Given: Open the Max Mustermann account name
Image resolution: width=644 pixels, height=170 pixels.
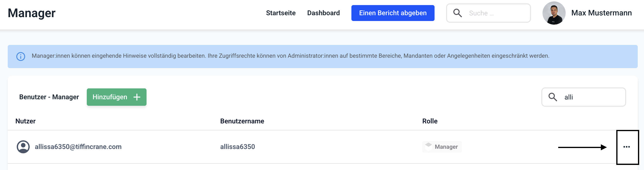Looking at the screenshot, I should (x=601, y=13).
